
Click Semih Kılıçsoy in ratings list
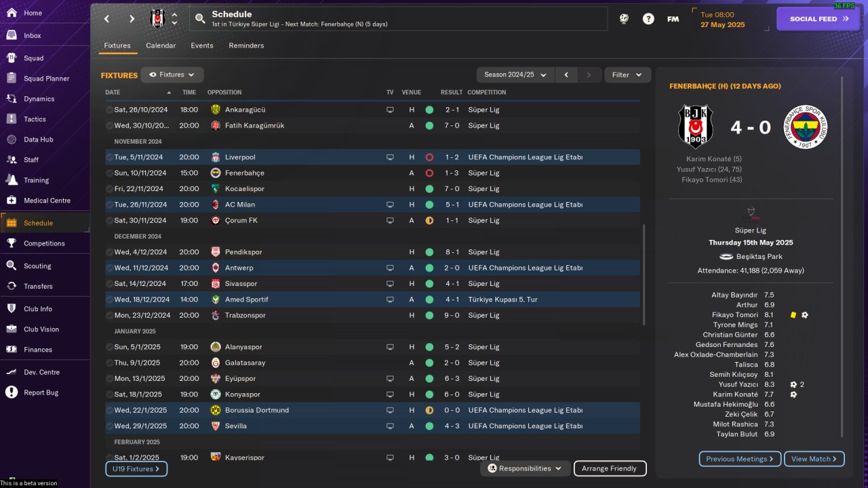coord(734,375)
